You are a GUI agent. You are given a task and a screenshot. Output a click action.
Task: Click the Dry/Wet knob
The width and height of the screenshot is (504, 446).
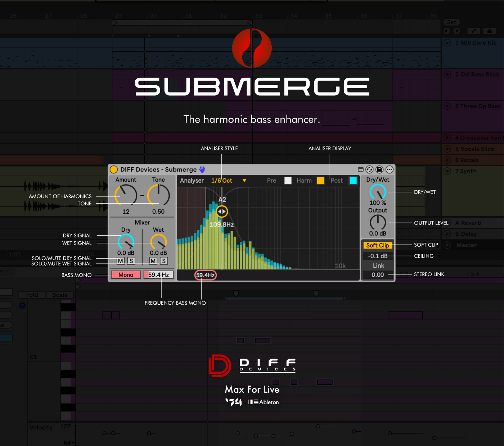(x=378, y=192)
